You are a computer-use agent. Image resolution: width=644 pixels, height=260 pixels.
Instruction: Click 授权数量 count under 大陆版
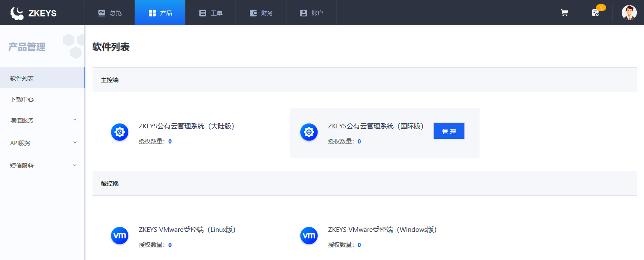tap(170, 141)
